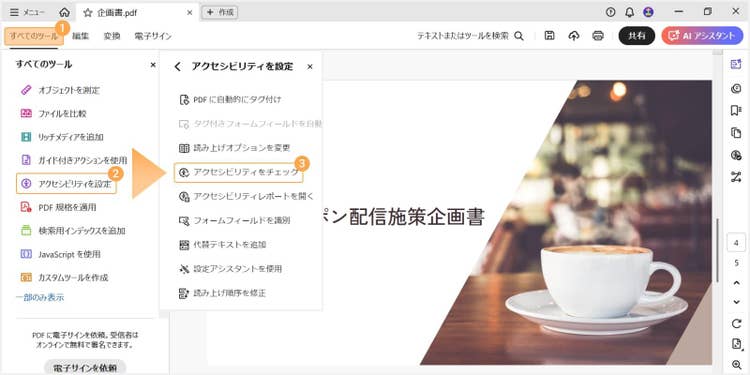Star the 企画書.pdf document
This screenshot has height=375, width=750.
pyautogui.click(x=88, y=13)
